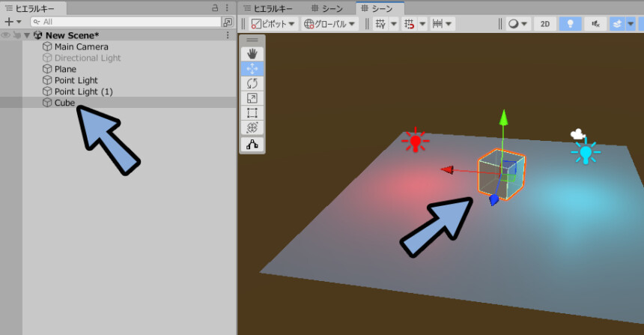Image resolution: width=644 pixels, height=335 pixels.
Task: Select the Rect tool
Action: pos(252,113)
